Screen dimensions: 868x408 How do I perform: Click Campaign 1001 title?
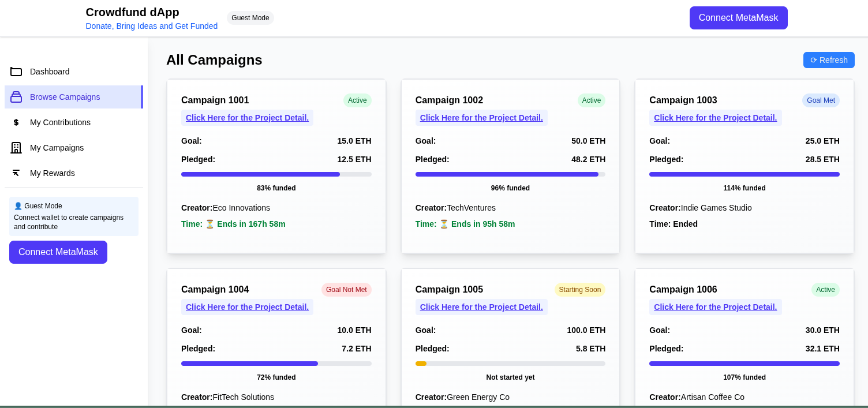pos(215,100)
